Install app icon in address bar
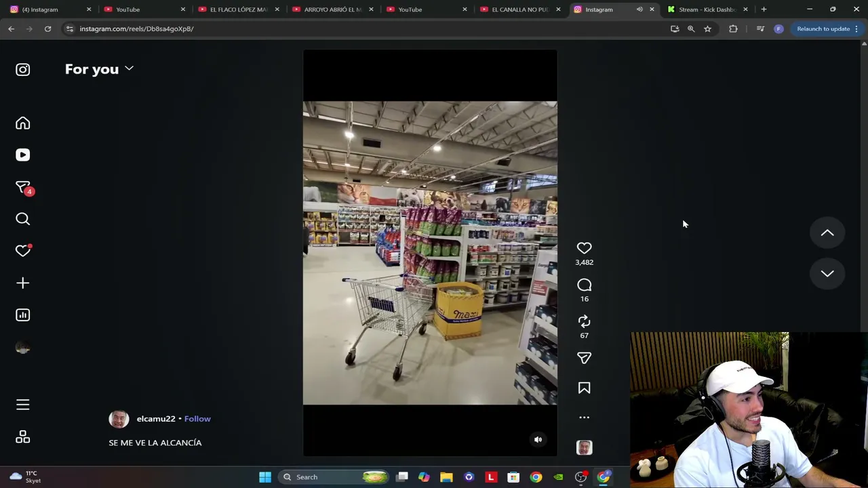 point(675,28)
